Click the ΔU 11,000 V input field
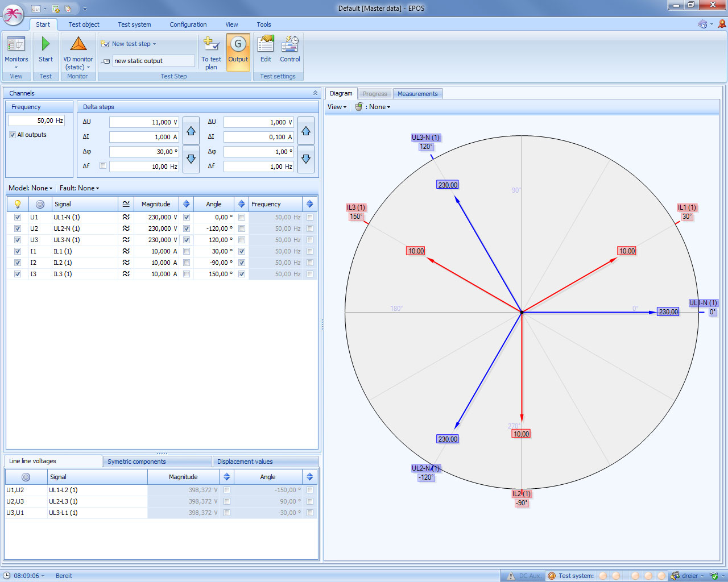Viewport: 728px width, 582px height. point(144,122)
